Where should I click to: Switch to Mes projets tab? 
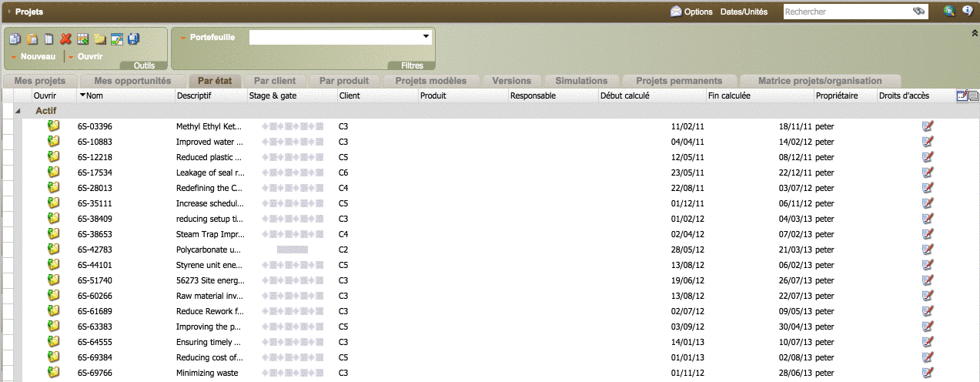click(40, 81)
